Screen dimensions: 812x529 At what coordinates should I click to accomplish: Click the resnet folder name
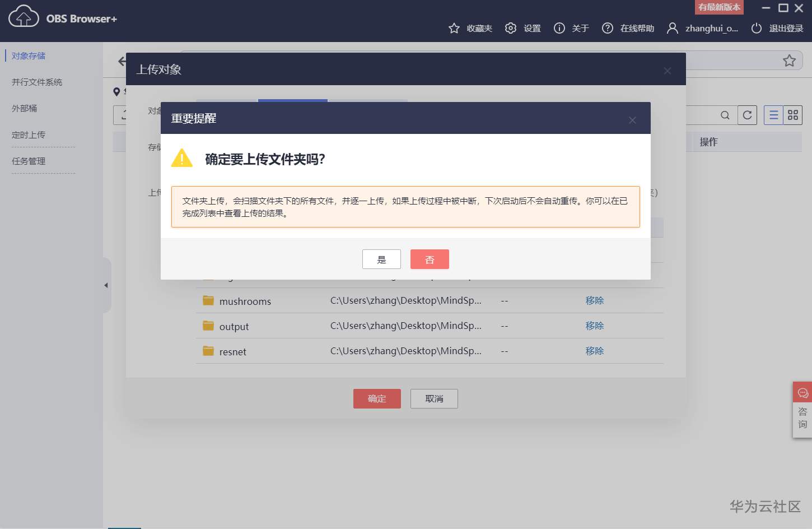coord(233,352)
